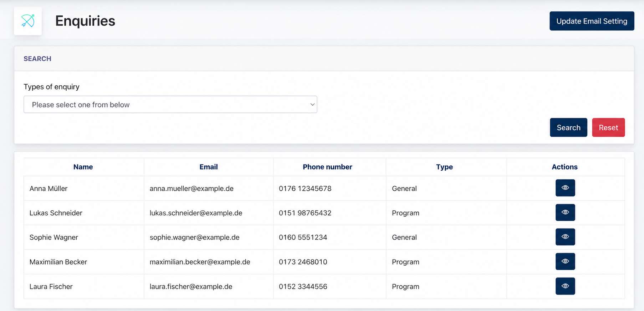Click the SEARCH panel heading
This screenshot has width=644, height=311.
click(x=37, y=59)
